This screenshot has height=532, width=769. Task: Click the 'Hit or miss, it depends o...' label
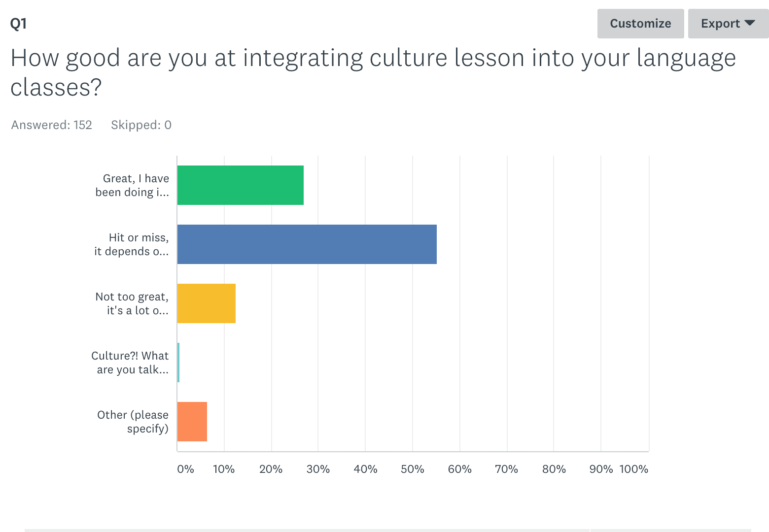pyautogui.click(x=132, y=244)
